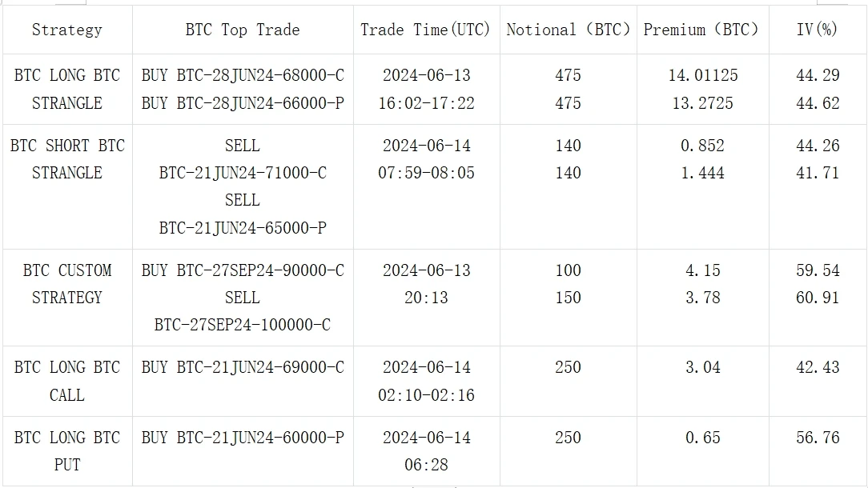The image size is (868, 488).
Task: Click the "BUY BTC-27SEP24-90000-C" trade text
Action: coord(243,270)
